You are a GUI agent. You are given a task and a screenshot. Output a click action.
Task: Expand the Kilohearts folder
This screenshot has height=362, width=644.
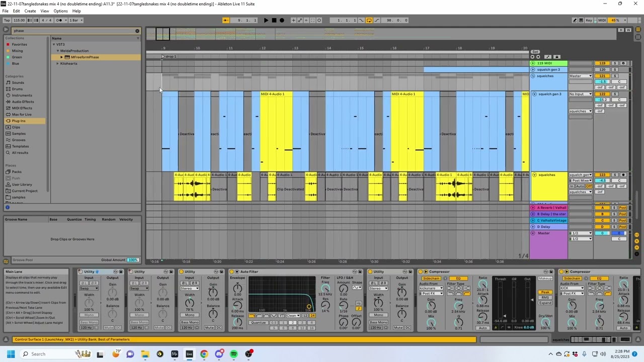(58, 64)
